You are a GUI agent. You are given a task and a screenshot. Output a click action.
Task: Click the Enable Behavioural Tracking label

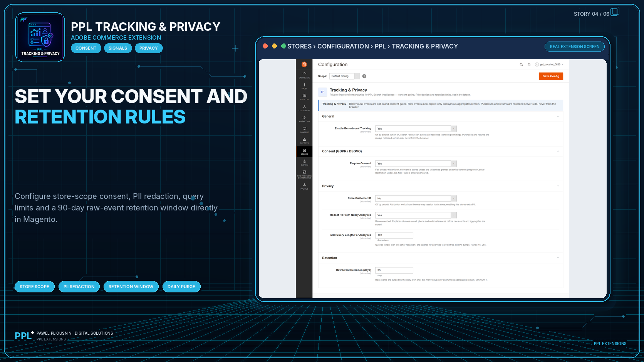coord(353,128)
